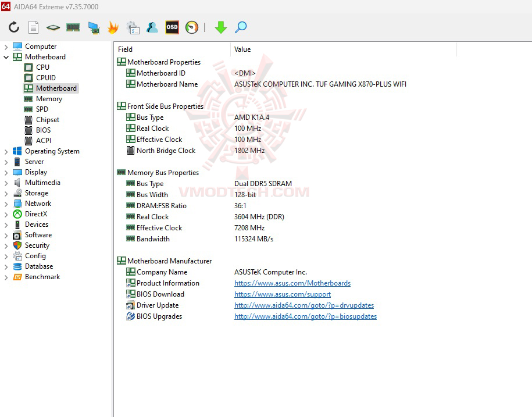Viewport: 532px width, 417px height.
Task: Click the Config gear icon
Action: [x=17, y=256]
